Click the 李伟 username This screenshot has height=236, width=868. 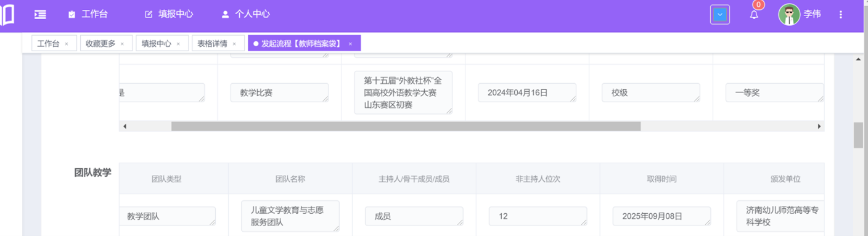pyautogui.click(x=812, y=14)
